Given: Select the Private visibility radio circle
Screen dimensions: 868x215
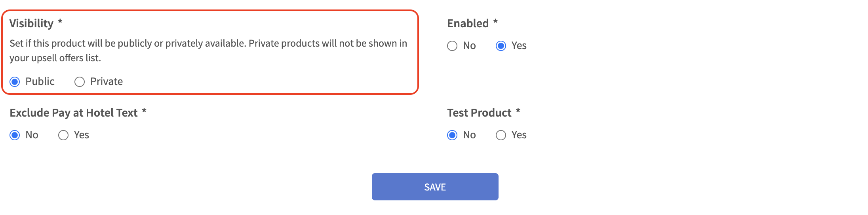Looking at the screenshot, I should (x=80, y=82).
